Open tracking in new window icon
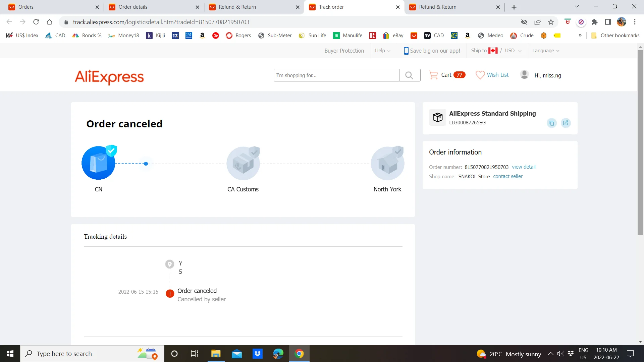 (x=566, y=123)
